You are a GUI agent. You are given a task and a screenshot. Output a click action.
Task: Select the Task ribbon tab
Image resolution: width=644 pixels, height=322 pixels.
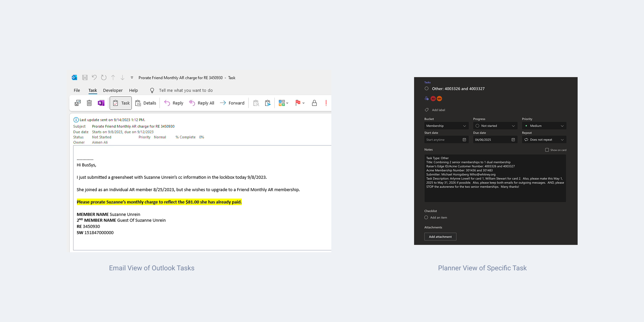pyautogui.click(x=93, y=90)
